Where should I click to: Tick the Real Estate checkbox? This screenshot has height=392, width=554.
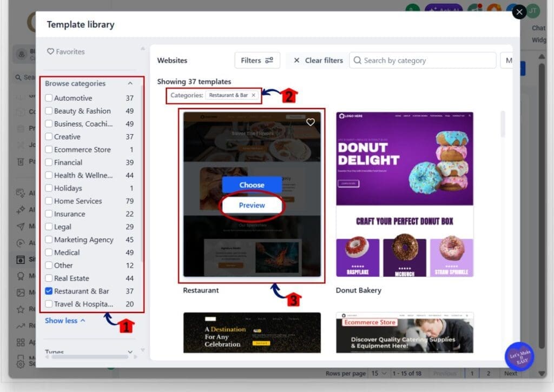pos(49,278)
